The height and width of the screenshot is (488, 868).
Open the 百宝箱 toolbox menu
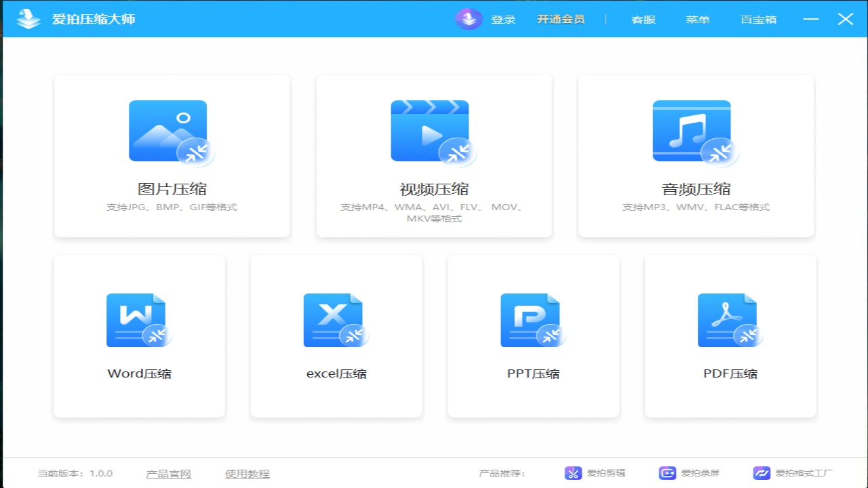tap(759, 20)
